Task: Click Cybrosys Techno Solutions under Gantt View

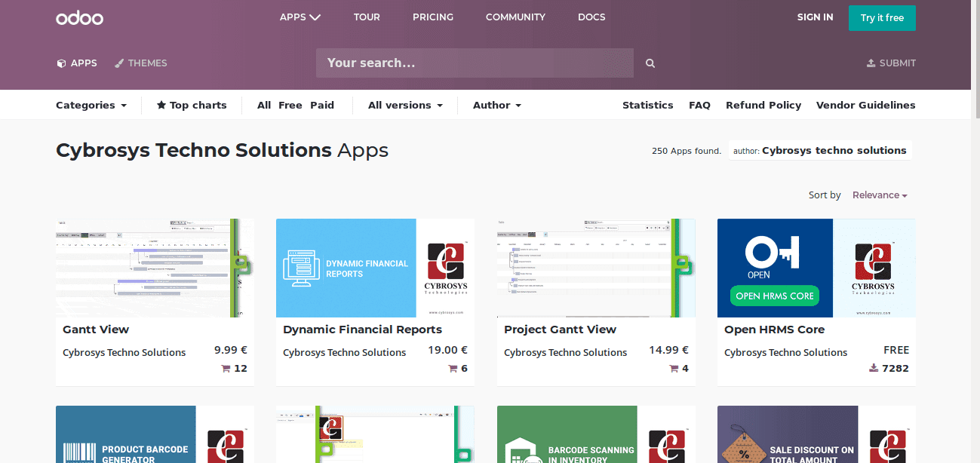Action: [x=124, y=353]
